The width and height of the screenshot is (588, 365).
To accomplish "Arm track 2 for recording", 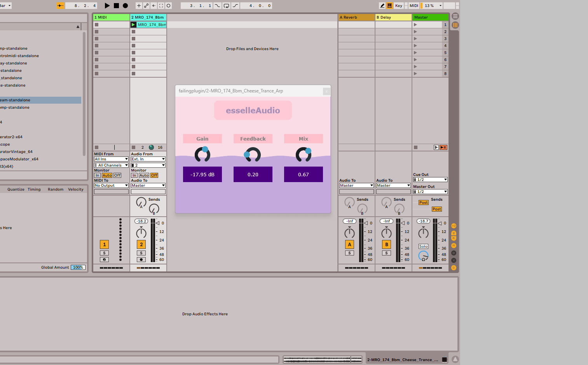I will click(x=141, y=260).
